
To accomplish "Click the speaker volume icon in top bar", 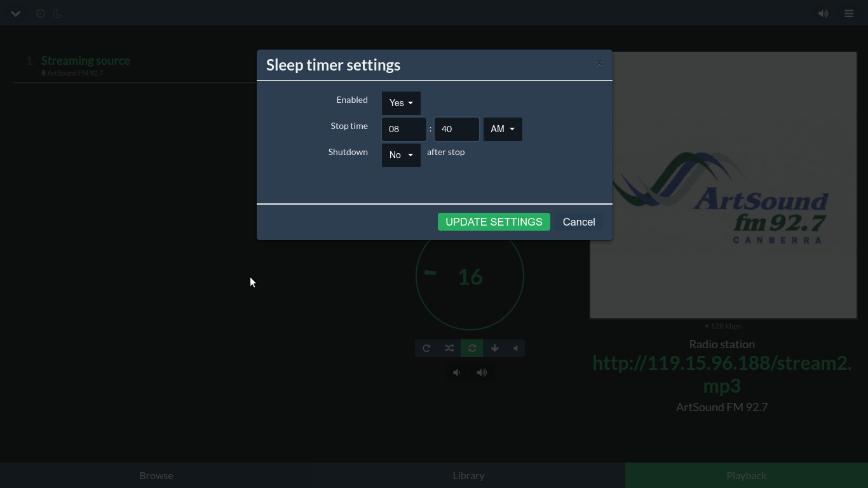I will click(x=823, y=13).
